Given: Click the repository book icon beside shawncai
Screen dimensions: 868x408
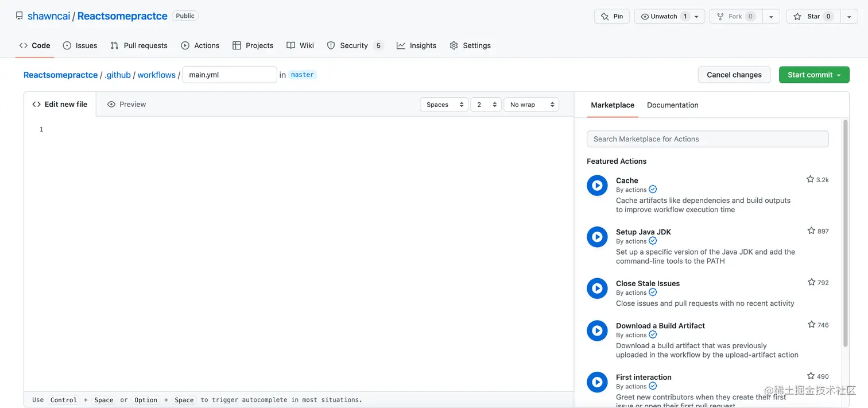Looking at the screenshot, I should click(20, 16).
